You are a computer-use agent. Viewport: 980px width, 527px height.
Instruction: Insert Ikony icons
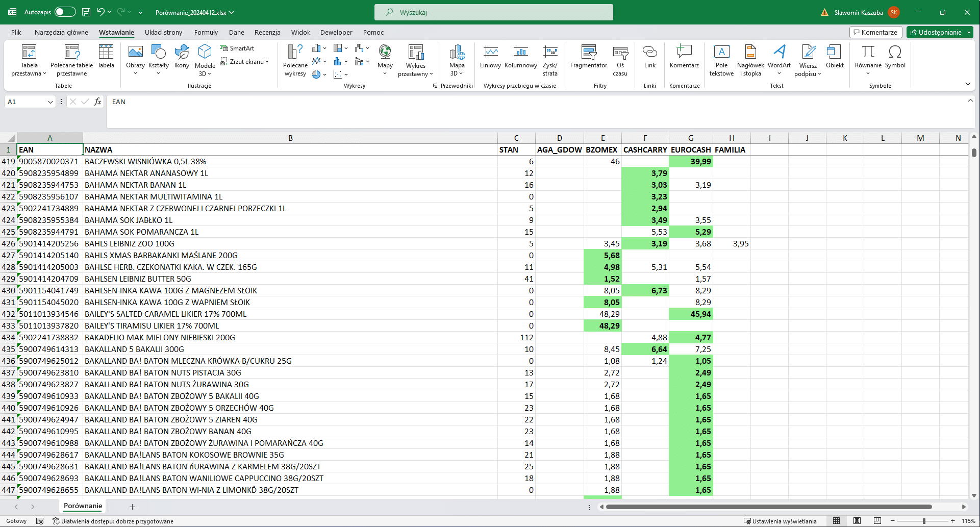pos(182,56)
